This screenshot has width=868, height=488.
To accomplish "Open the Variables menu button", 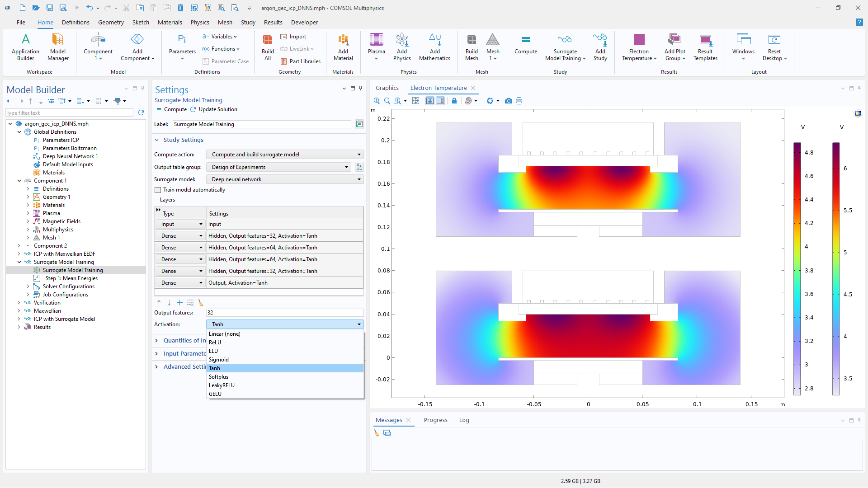I will click(219, 37).
